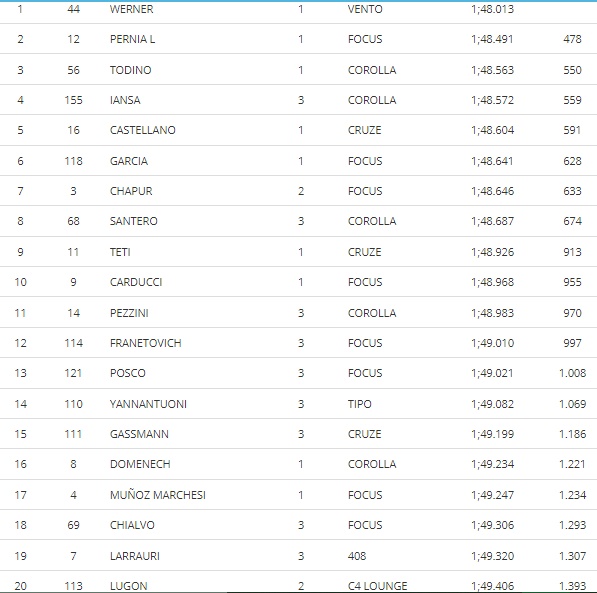Click LARRAURI 408 car model
This screenshot has width=597, height=593.
[357, 556]
